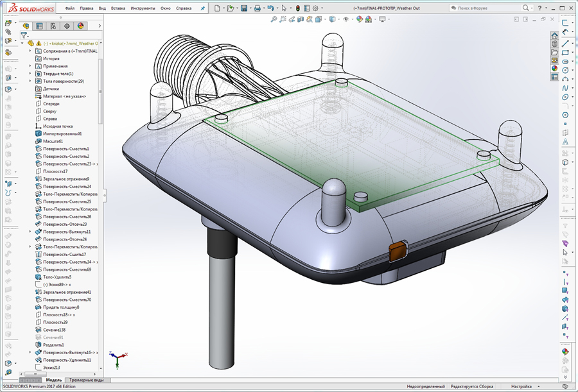This screenshot has width=578, height=392.
Task: Open the PropertyManager tab icon
Action: tap(39, 26)
